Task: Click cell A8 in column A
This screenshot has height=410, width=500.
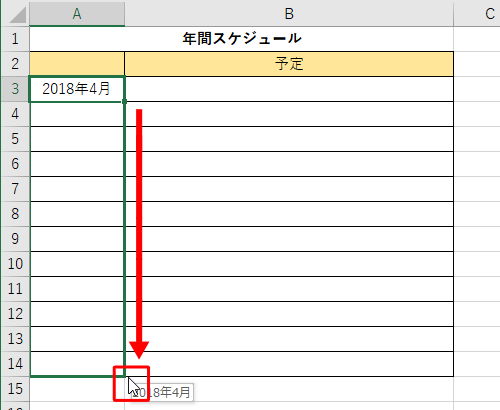Action: [77, 214]
